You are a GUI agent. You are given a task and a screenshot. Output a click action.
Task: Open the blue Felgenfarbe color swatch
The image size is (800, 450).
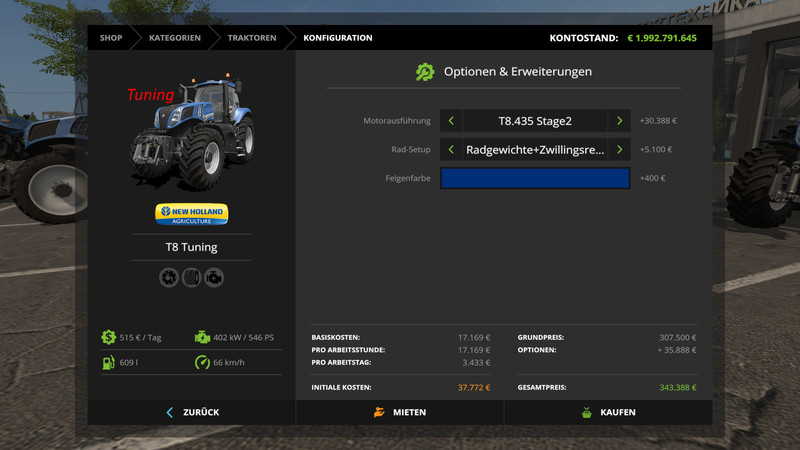click(x=535, y=178)
